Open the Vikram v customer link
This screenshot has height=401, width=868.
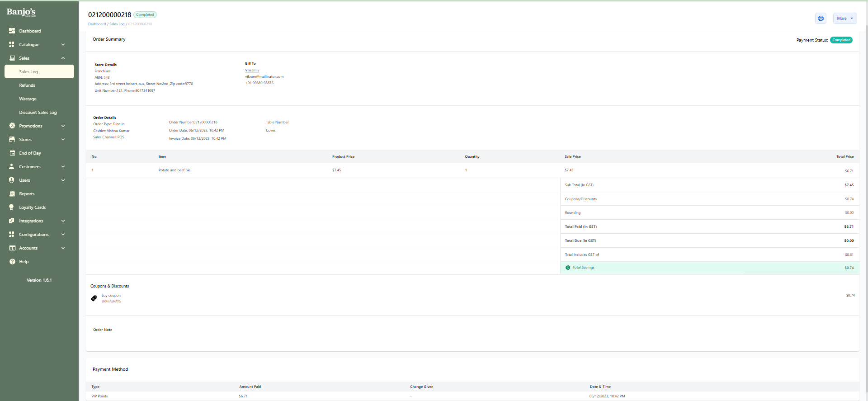pos(252,71)
